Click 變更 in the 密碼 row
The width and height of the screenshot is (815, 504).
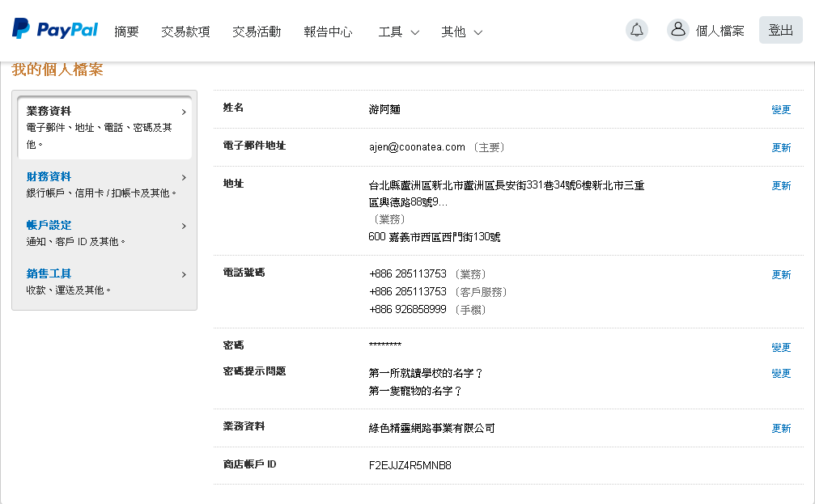point(781,347)
